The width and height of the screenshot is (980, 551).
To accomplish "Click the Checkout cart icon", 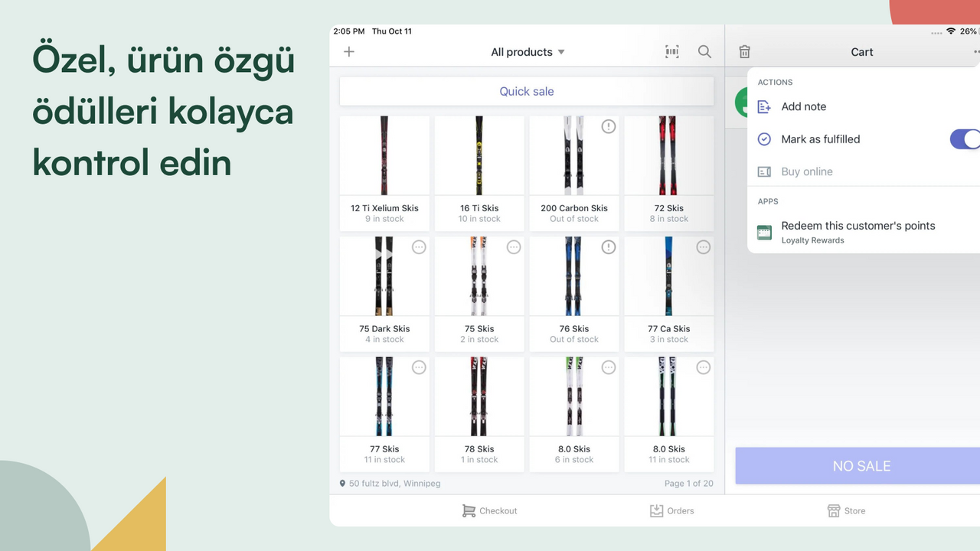I will tap(469, 510).
